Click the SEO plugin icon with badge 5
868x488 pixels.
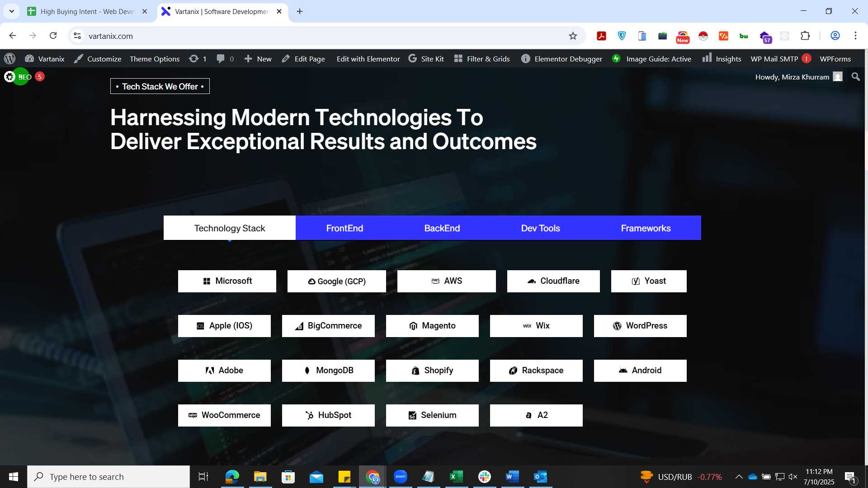tap(24, 76)
